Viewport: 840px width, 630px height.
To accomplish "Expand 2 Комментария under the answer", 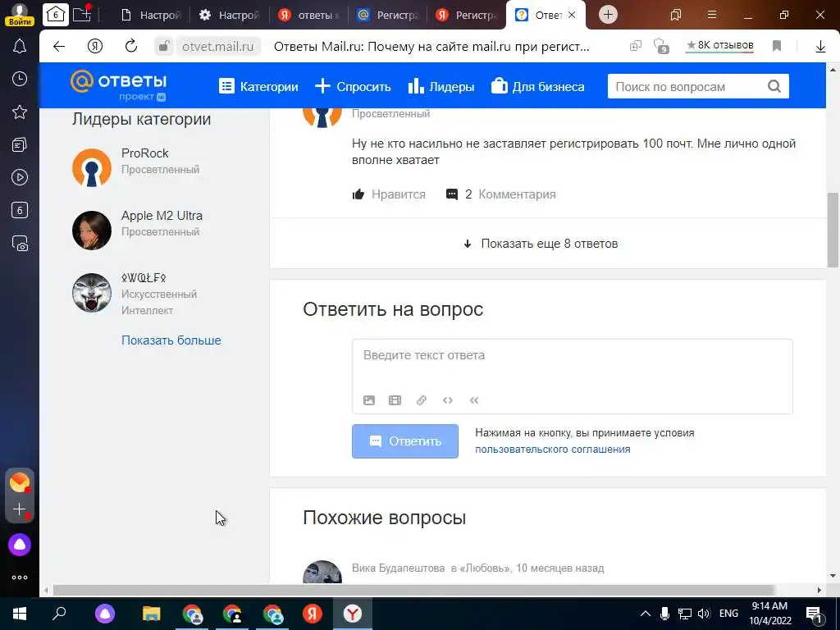I will pyautogui.click(x=501, y=194).
